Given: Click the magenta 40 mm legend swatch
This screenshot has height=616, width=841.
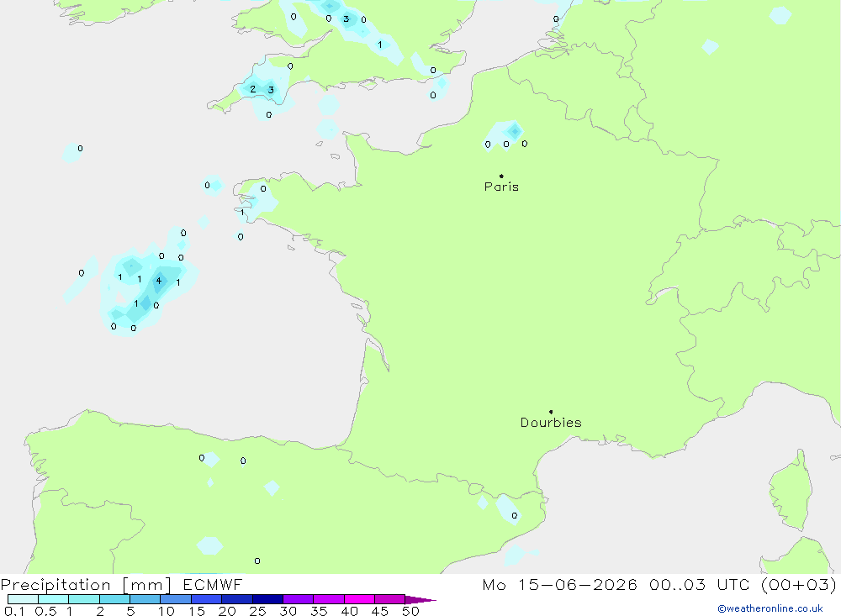Looking at the screenshot, I should [x=359, y=599].
